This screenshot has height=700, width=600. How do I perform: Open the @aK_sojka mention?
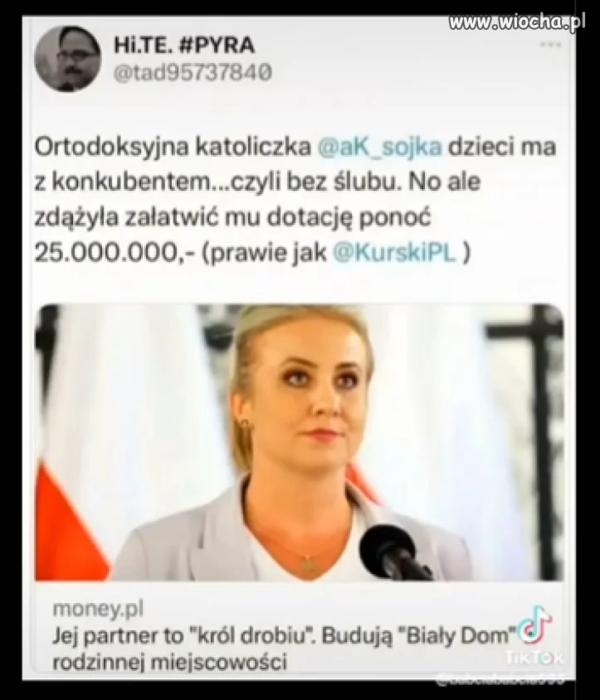pyautogui.click(x=380, y=148)
